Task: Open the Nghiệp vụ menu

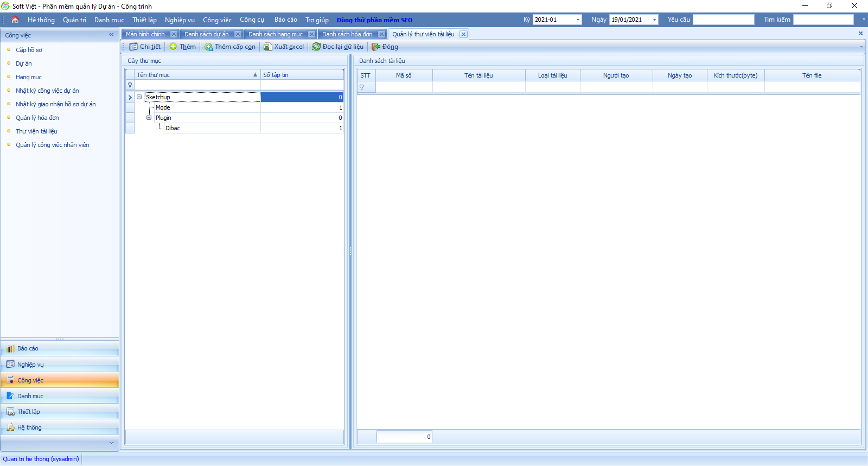Action: coord(180,20)
